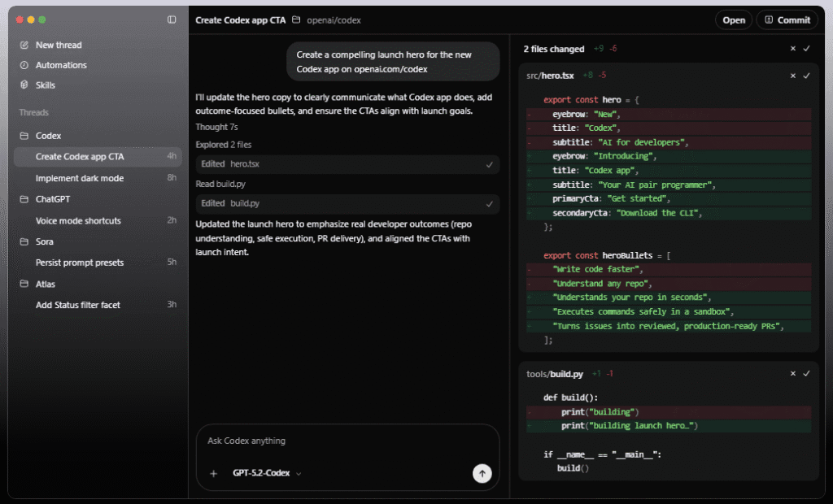Click the send arrow button
The width and height of the screenshot is (833, 504).
click(482, 473)
